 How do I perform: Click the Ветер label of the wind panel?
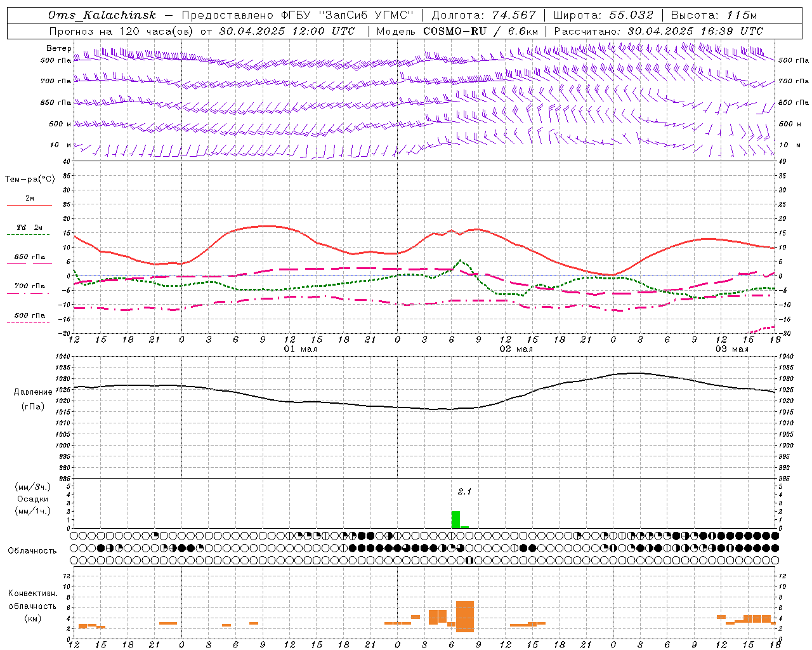tap(58, 48)
